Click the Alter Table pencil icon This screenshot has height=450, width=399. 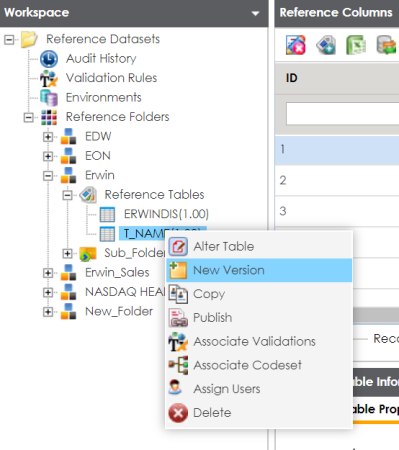[x=178, y=247]
